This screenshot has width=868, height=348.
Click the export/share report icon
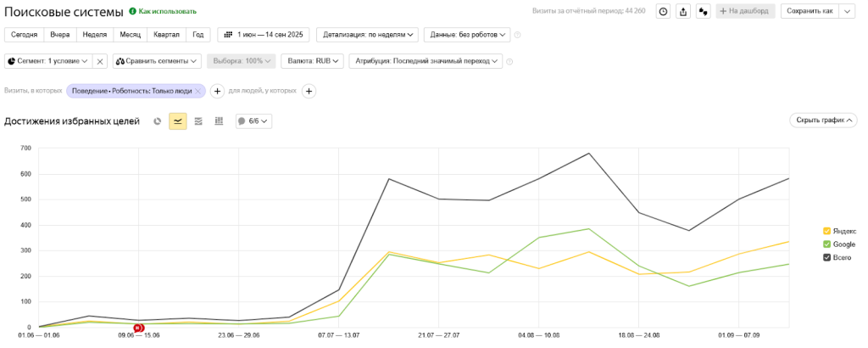(683, 11)
